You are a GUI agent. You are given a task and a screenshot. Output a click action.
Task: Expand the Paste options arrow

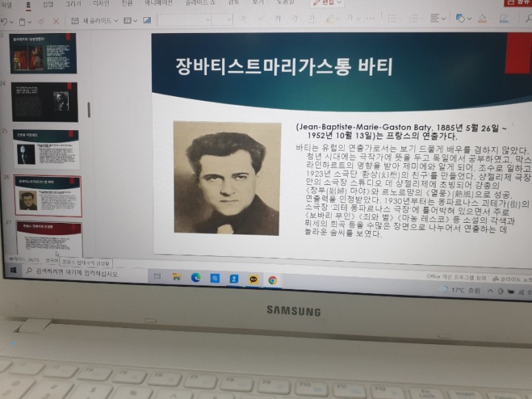click(x=30, y=22)
